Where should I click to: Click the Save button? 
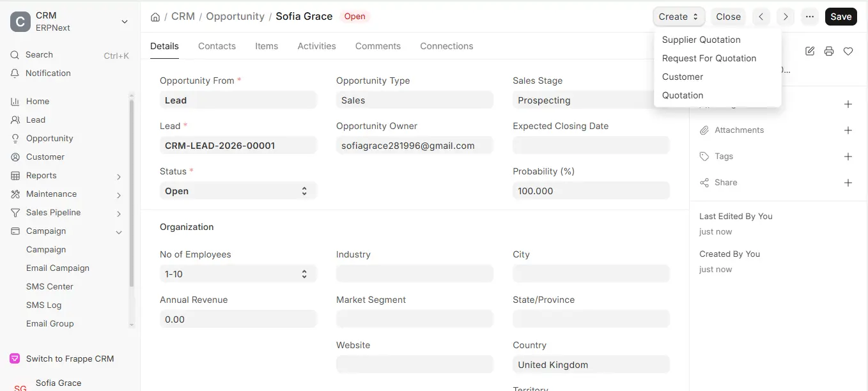(x=841, y=17)
